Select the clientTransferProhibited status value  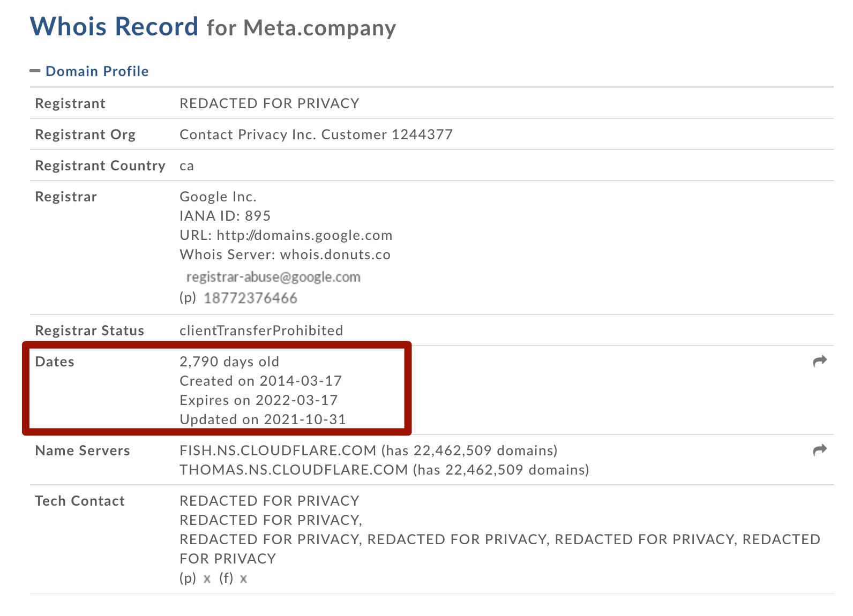coord(261,330)
